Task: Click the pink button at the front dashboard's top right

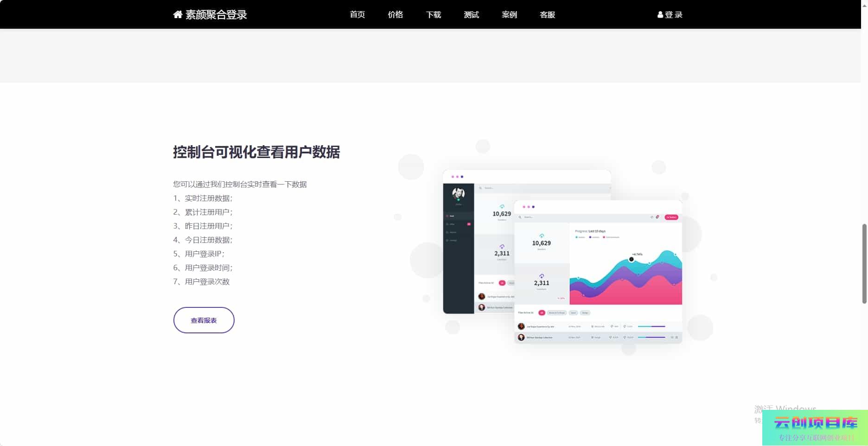Action: pos(671,217)
